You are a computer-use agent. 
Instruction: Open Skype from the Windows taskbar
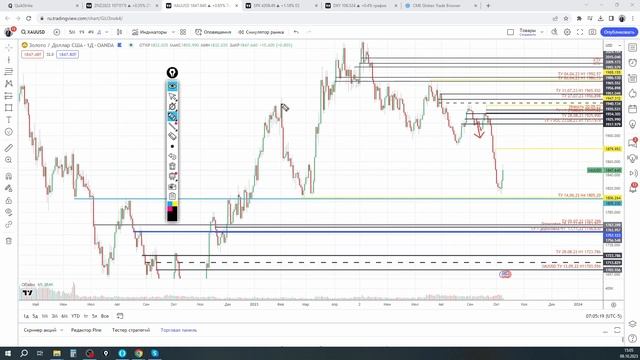click(x=155, y=353)
